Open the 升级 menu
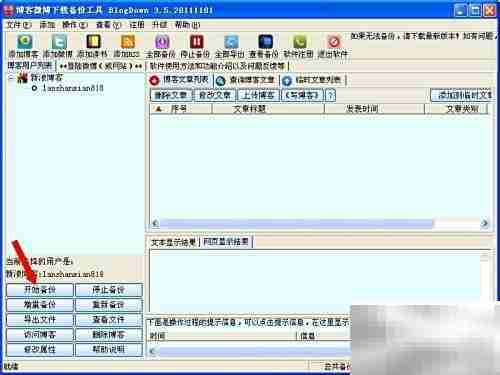 tap(159, 25)
